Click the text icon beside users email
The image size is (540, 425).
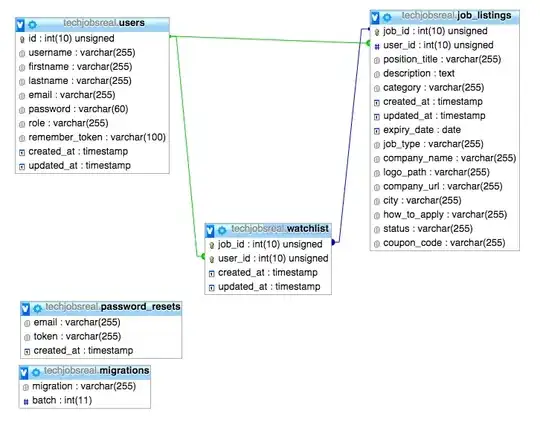click(22, 96)
